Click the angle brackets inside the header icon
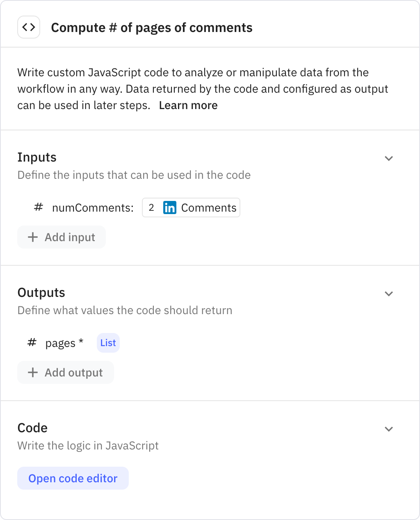This screenshot has width=420, height=520. (x=29, y=27)
